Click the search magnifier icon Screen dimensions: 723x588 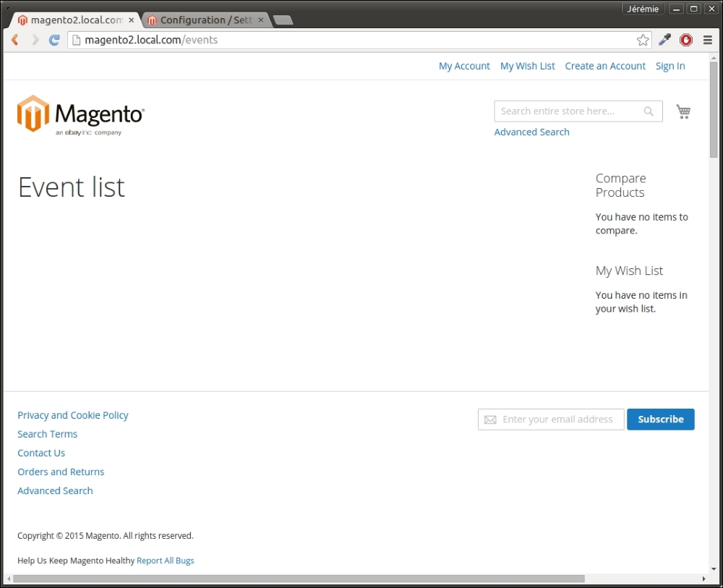point(649,111)
